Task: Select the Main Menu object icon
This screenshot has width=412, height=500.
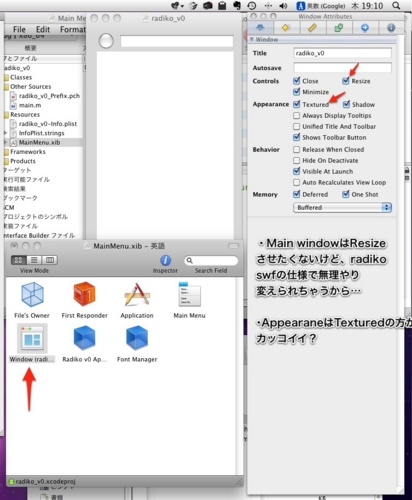Action: (189, 294)
